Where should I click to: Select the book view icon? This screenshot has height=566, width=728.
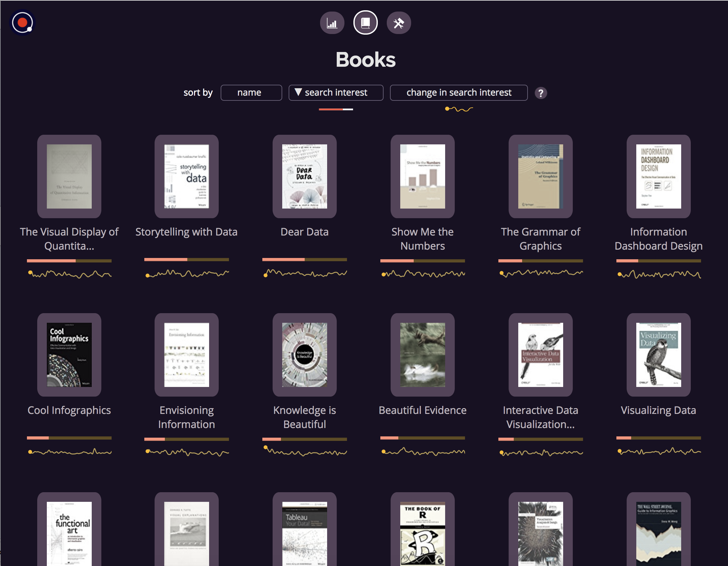pyautogui.click(x=365, y=23)
